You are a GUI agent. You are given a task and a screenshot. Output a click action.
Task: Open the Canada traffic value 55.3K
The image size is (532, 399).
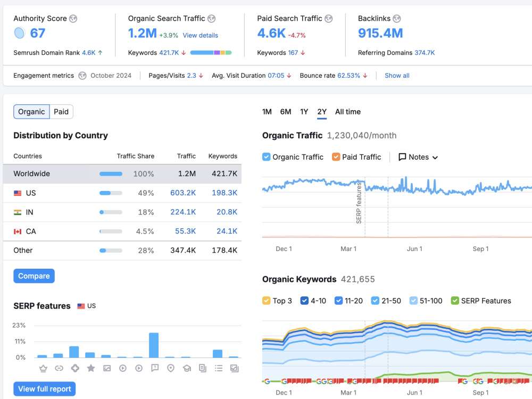pos(185,231)
